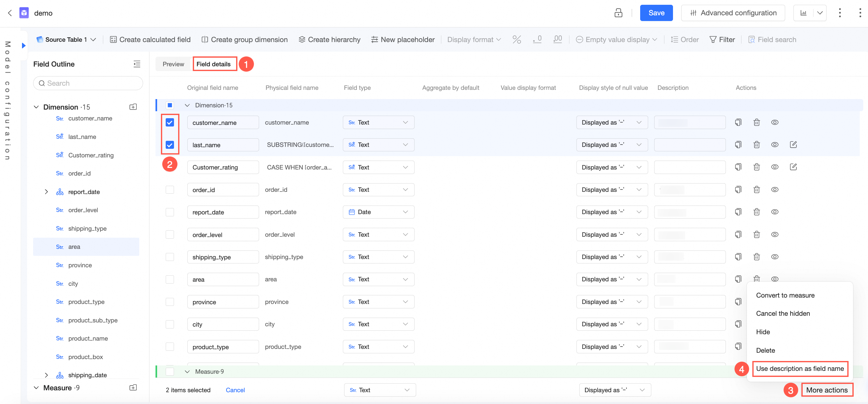Toggle visibility eye for report_date row
The width and height of the screenshot is (868, 404).
pyautogui.click(x=775, y=212)
